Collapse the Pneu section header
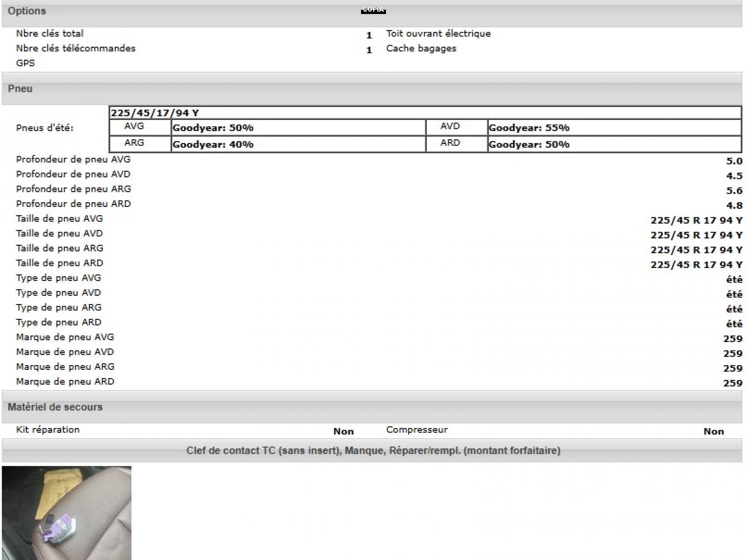The image size is (747, 560). click(20, 89)
